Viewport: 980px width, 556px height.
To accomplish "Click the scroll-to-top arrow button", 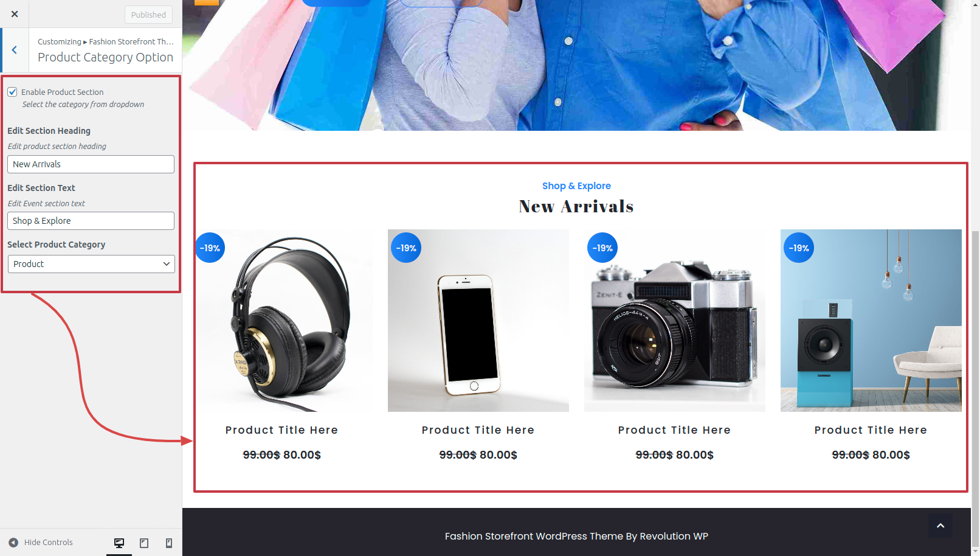I will [940, 526].
